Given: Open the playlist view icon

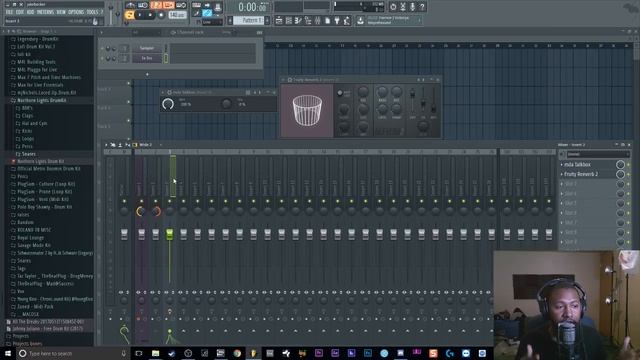Looking at the screenshot, I should (279, 21).
